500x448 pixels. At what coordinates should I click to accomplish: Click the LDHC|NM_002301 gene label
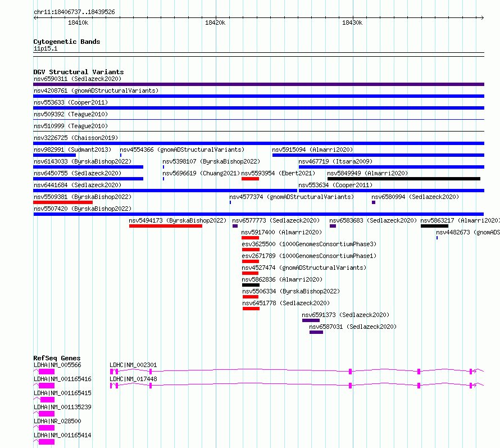pos(133,365)
